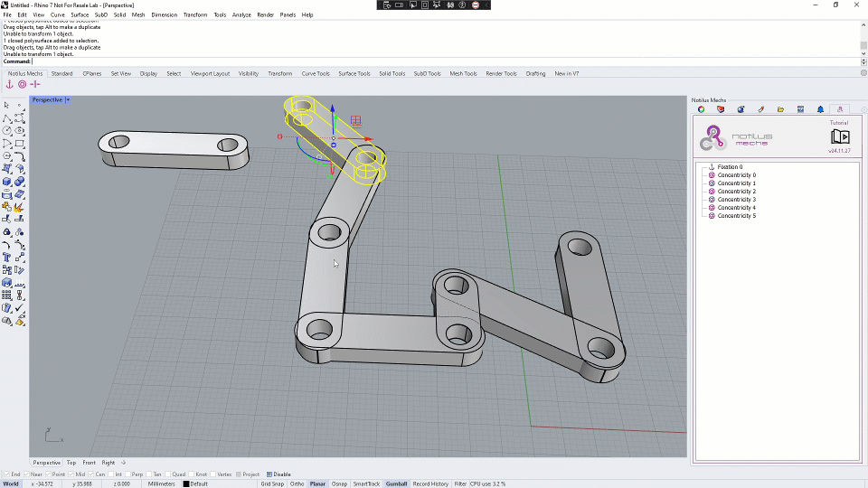Select the Rectangle tool
Viewport: 868px width, 488px height.
tap(19, 144)
